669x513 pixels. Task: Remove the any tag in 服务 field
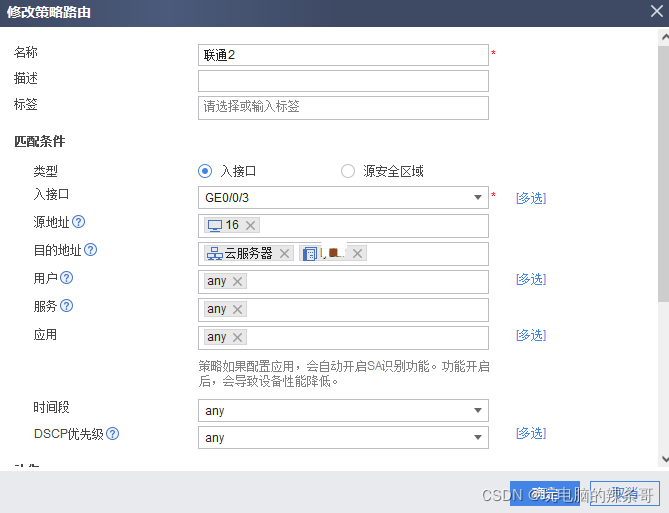(238, 309)
